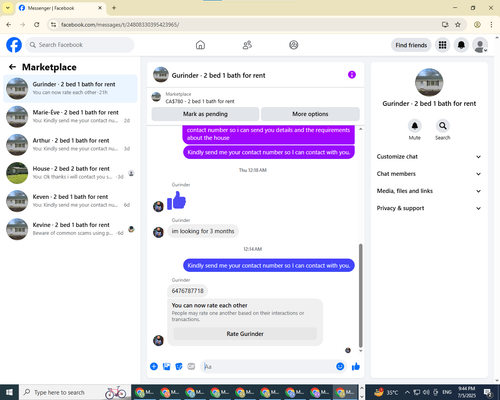Open the Friends icon in top navigation
The height and width of the screenshot is (400, 500).
pyautogui.click(x=247, y=45)
